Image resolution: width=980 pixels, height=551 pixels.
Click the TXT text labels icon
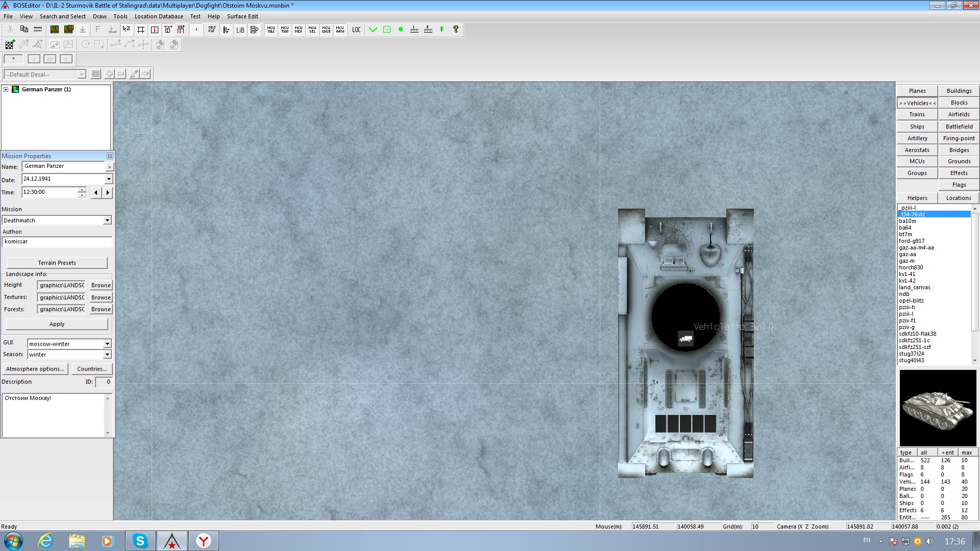pyautogui.click(x=168, y=30)
